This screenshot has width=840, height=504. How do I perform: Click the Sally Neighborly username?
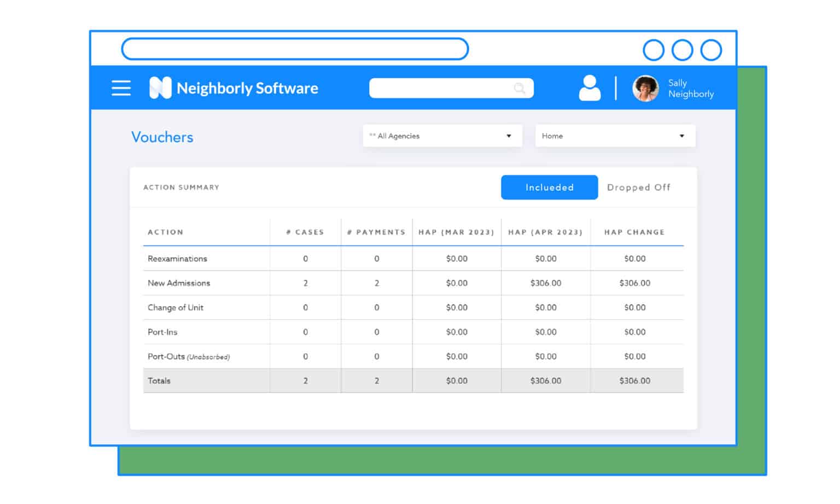690,89
